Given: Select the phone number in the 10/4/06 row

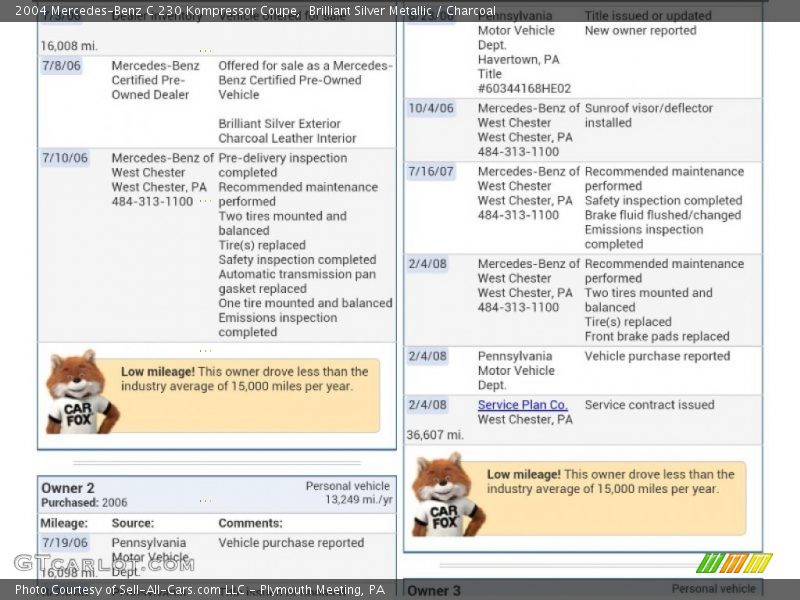Looking at the screenshot, I should coord(518,152).
